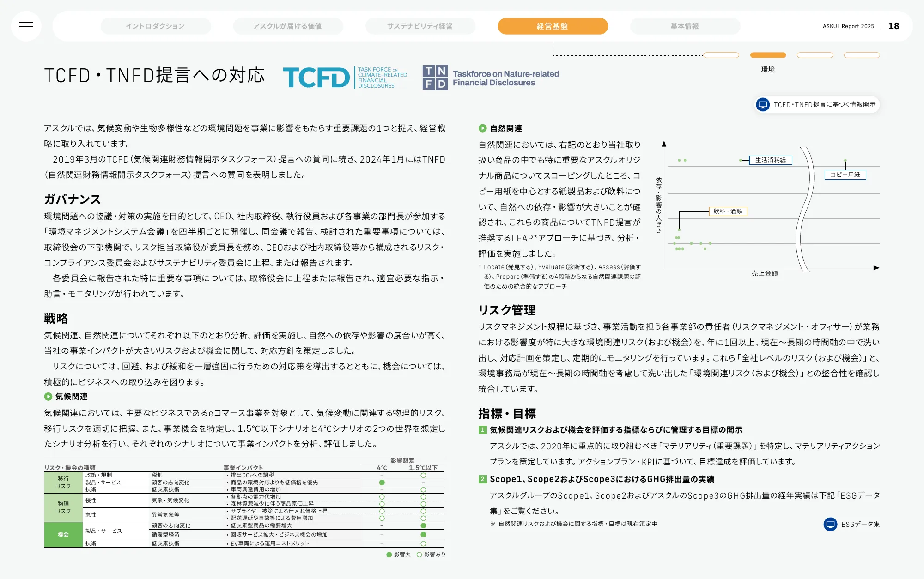924x579 pixels.
Task: Click monitor icon next to ESGデータ集
Action: (x=830, y=525)
